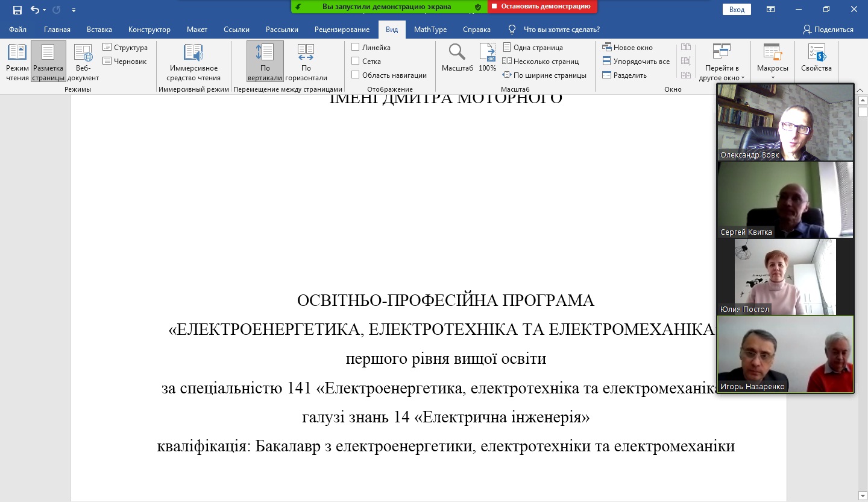
Task: Enable the Ruler (Линейка) checkbox
Action: click(x=356, y=47)
